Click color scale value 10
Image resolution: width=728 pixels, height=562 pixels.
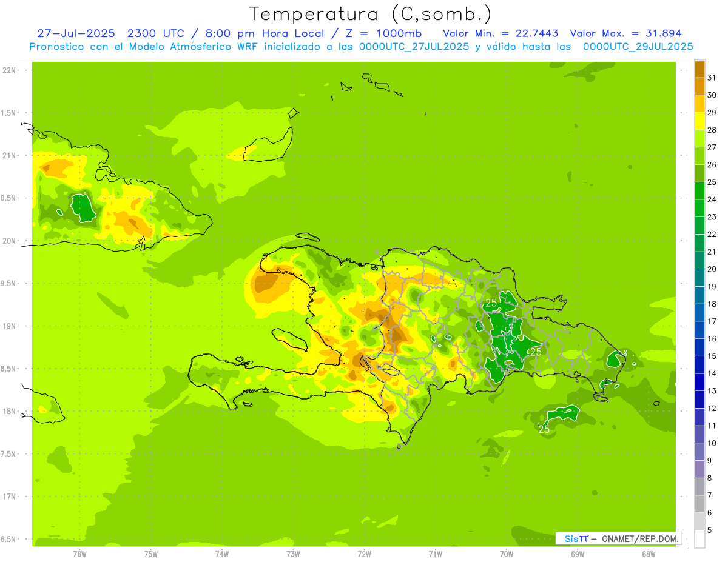click(x=712, y=443)
